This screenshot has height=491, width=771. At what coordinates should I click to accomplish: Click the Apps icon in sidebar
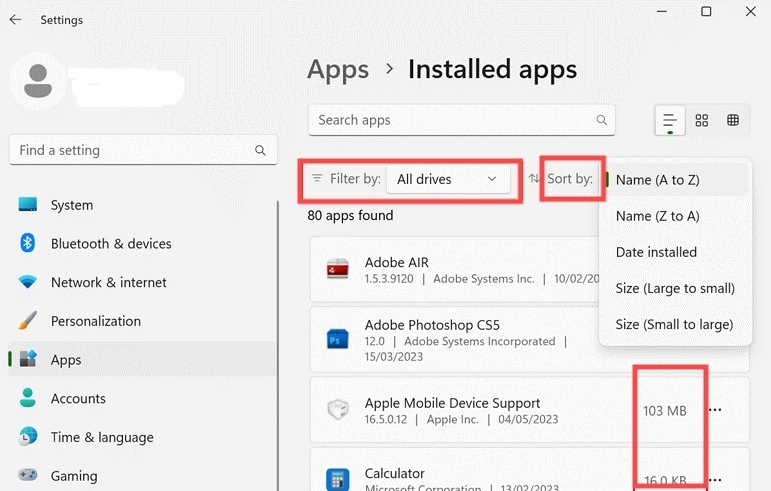pyautogui.click(x=28, y=359)
